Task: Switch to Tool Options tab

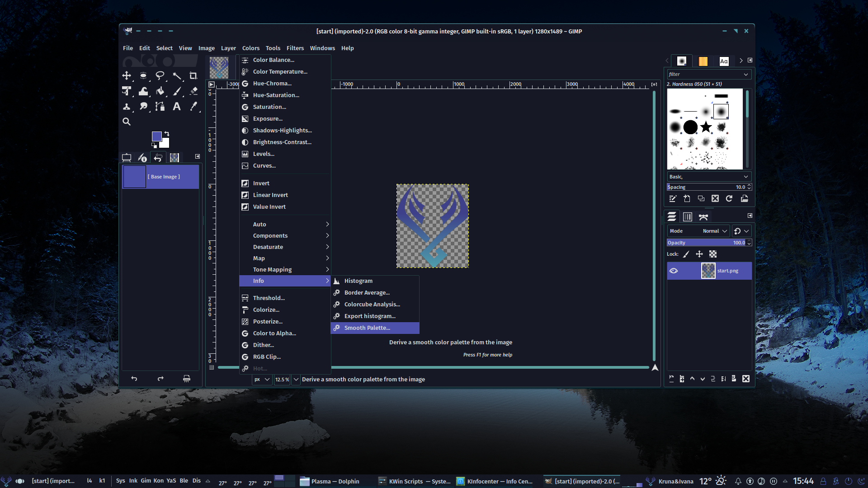Action: [x=127, y=157]
